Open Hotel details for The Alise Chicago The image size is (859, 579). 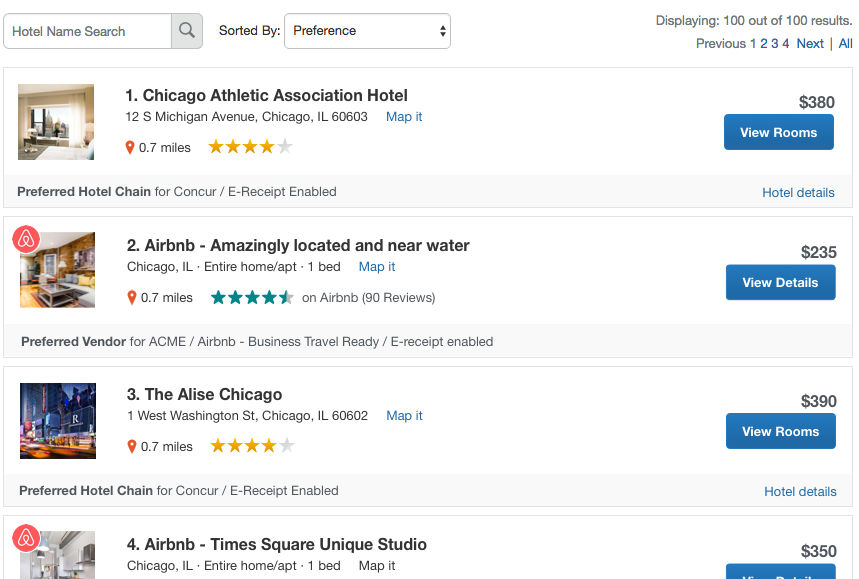[x=800, y=491]
